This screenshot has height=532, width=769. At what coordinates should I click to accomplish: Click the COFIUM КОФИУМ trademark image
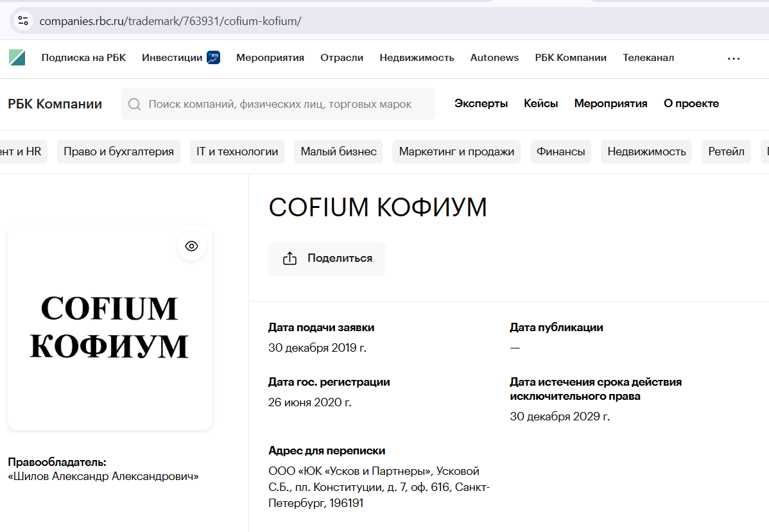[109, 327]
